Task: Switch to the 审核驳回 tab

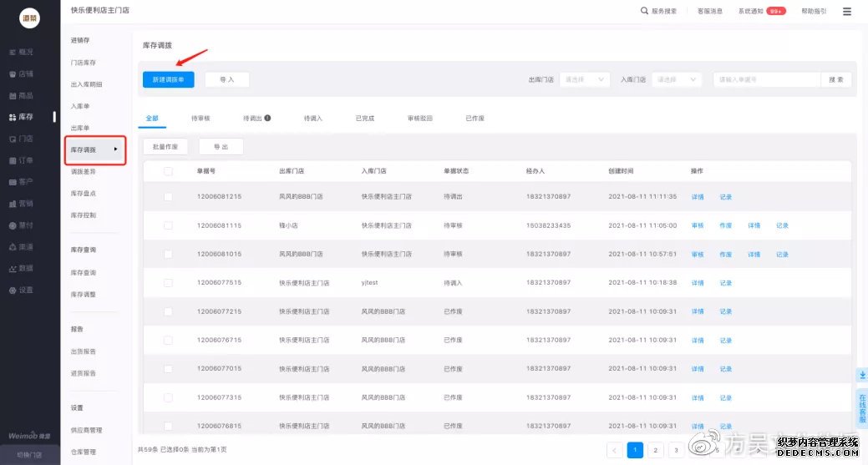Action: point(419,119)
